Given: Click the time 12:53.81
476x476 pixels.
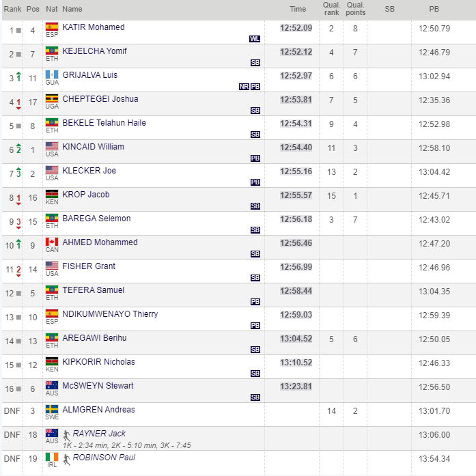Looking at the screenshot, I should coord(296,100).
